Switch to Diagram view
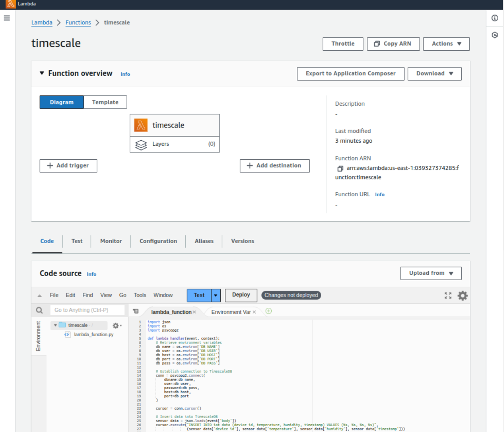Screen dimensions: 504x432 [62, 102]
